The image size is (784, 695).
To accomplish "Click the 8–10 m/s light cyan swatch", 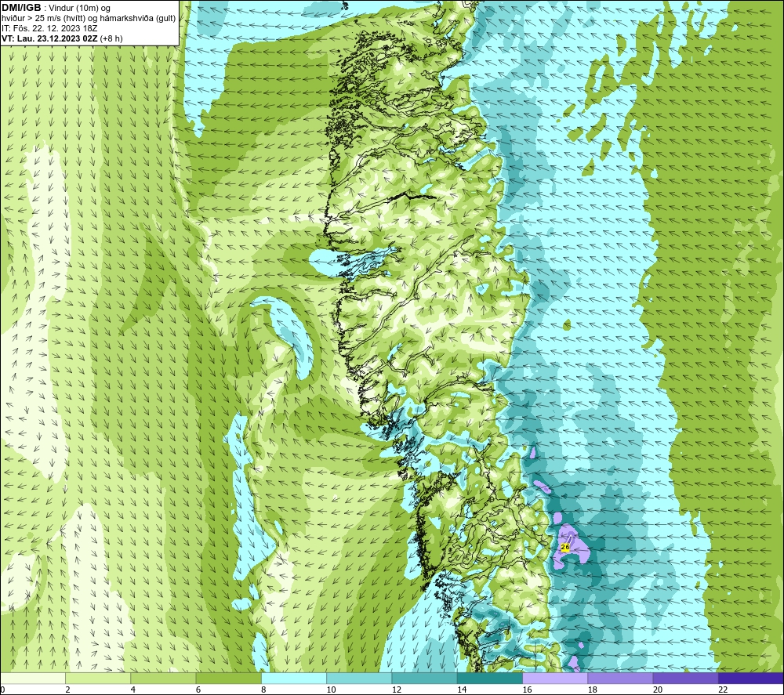I will [294, 678].
